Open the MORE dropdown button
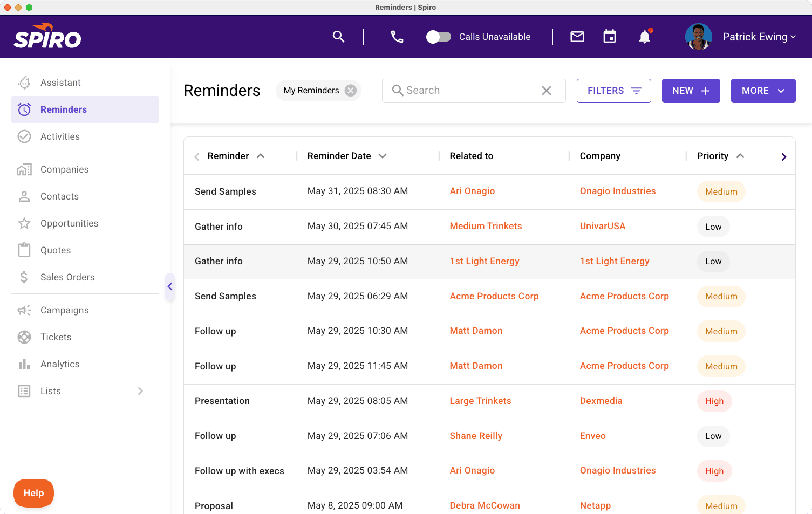 763,91
